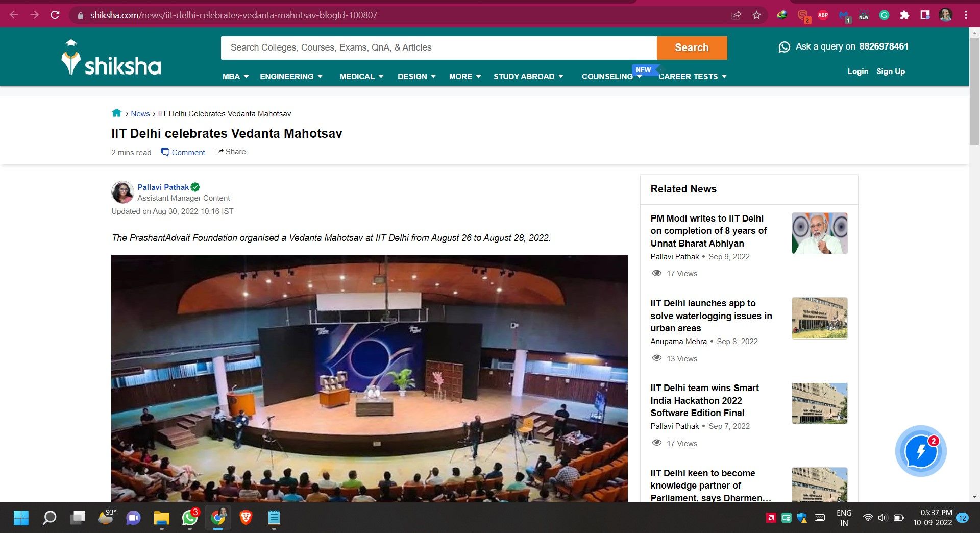Reload the page using the refresh icon
980x533 pixels.
55,15
